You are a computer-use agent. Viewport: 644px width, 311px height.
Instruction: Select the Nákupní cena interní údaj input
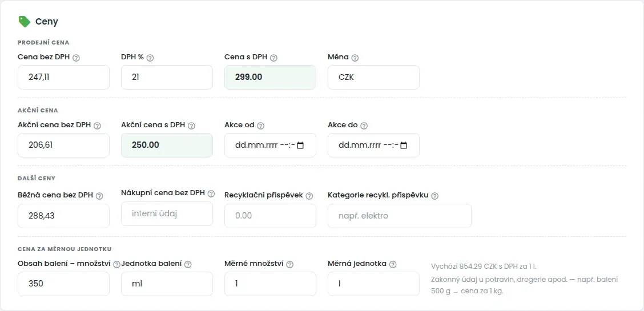click(x=167, y=214)
